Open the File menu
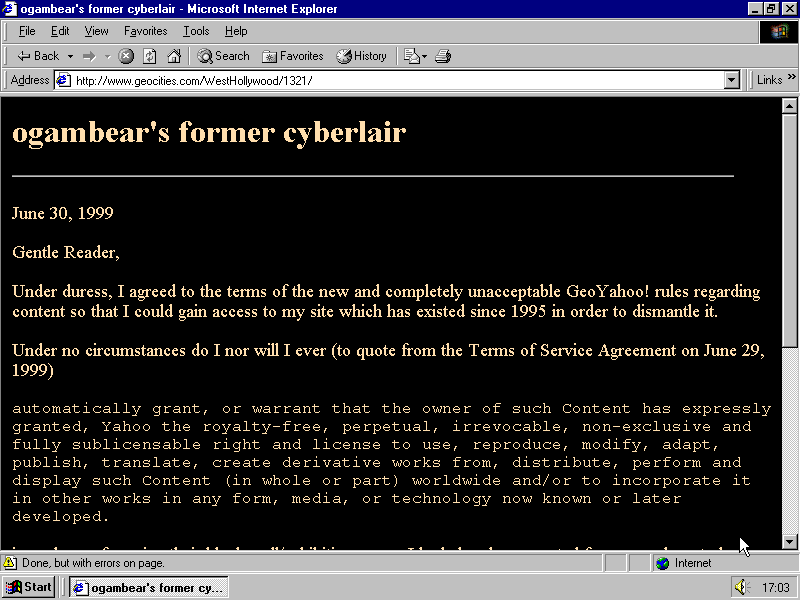This screenshot has width=800, height=600. click(27, 31)
